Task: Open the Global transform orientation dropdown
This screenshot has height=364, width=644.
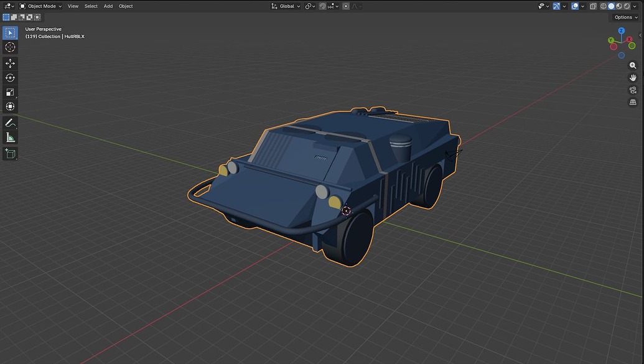Action: pos(286,6)
